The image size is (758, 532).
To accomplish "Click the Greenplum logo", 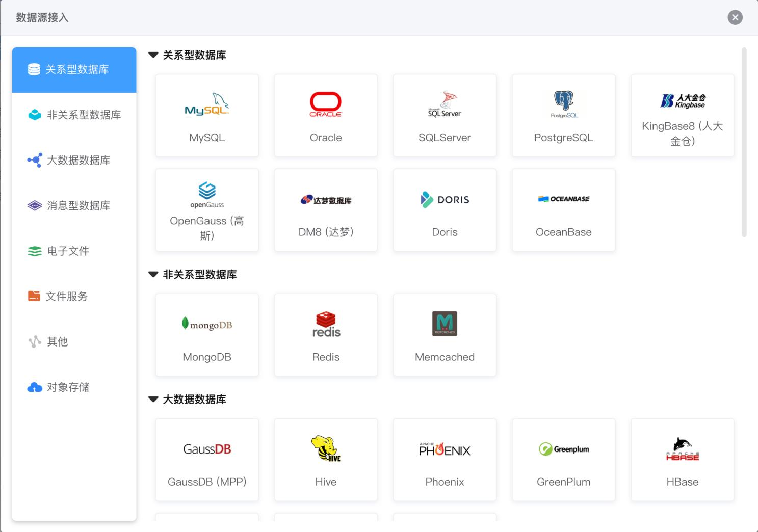I will tap(564, 449).
